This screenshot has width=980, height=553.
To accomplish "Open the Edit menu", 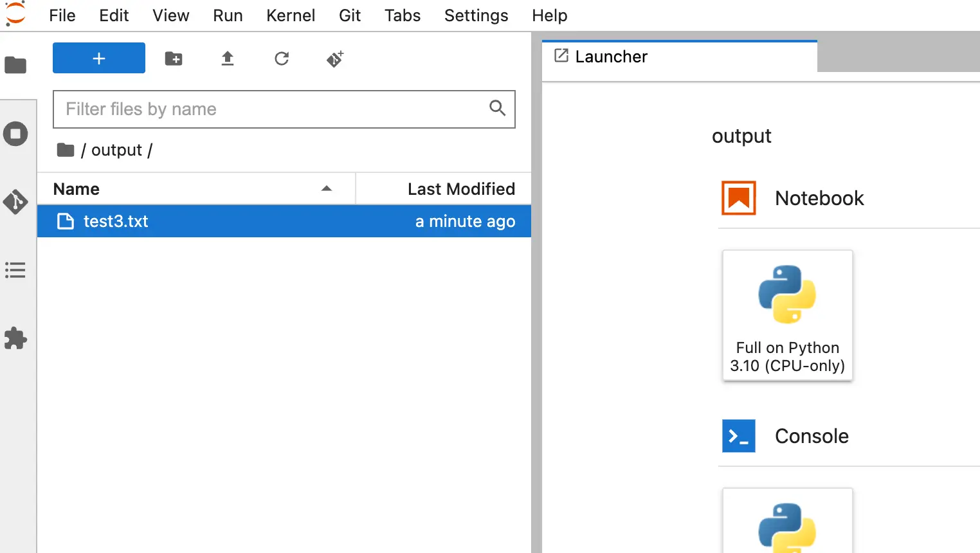I will tap(114, 15).
